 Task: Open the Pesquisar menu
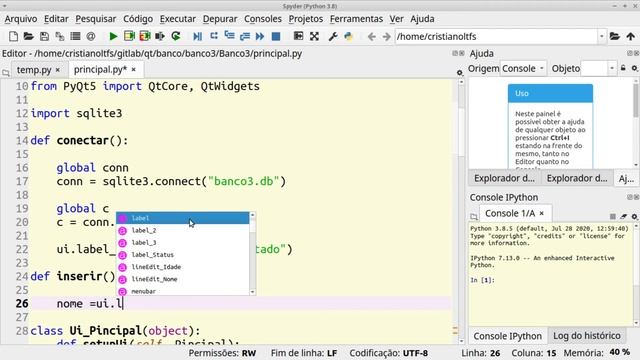[96, 19]
